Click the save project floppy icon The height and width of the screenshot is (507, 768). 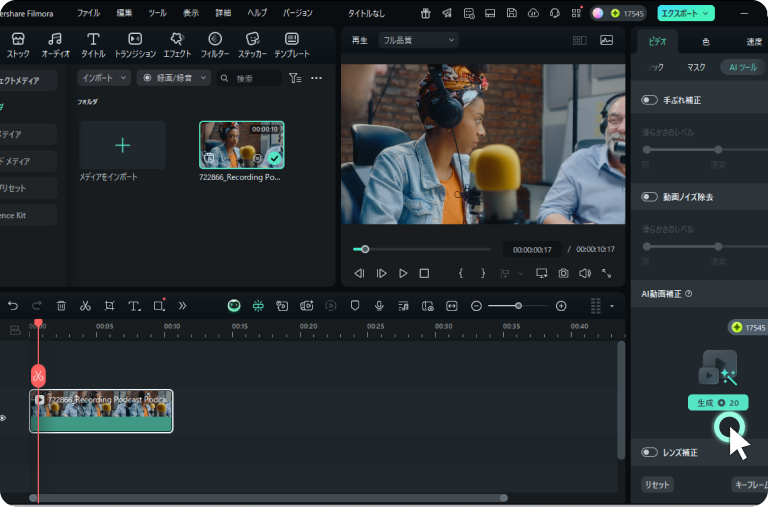click(511, 13)
